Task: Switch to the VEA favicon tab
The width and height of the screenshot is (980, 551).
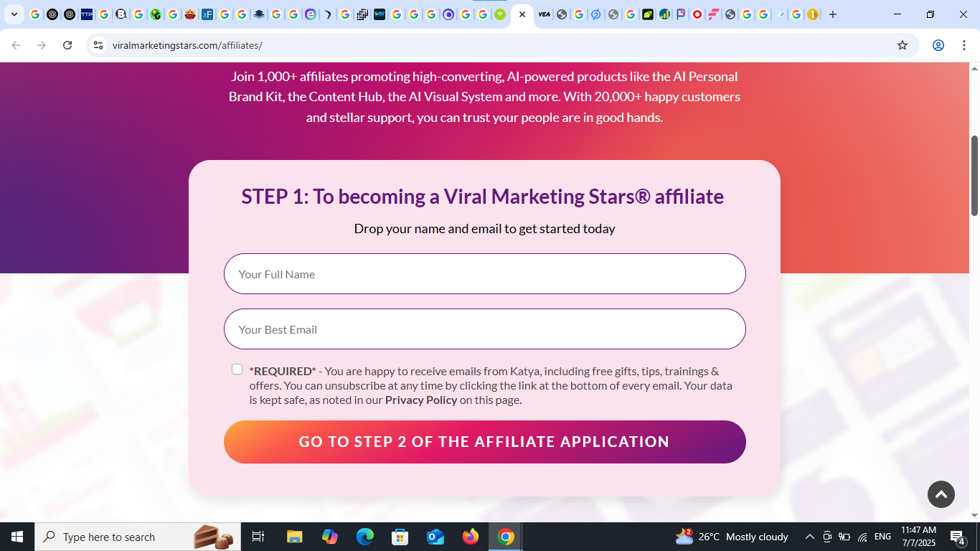Action: coord(545,14)
